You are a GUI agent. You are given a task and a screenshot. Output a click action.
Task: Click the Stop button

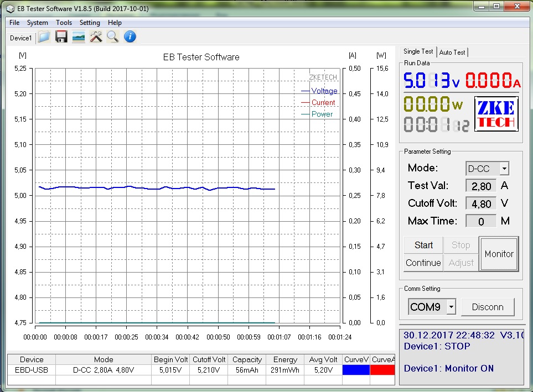(x=461, y=245)
